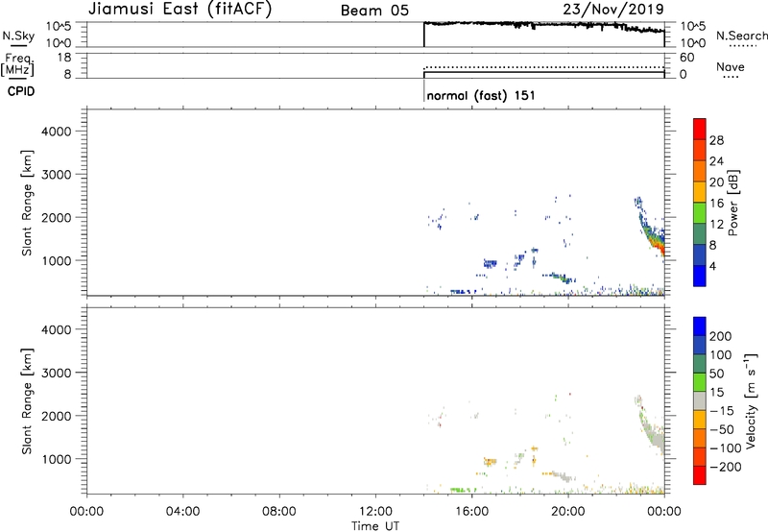
Task: Click the blue 200 velocity swatch
Action: pyautogui.click(x=700, y=326)
